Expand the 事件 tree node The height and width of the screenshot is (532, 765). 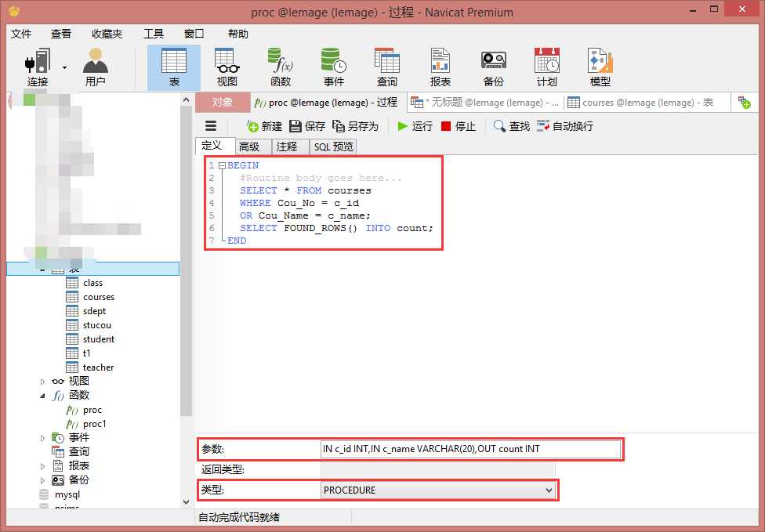click(42, 438)
